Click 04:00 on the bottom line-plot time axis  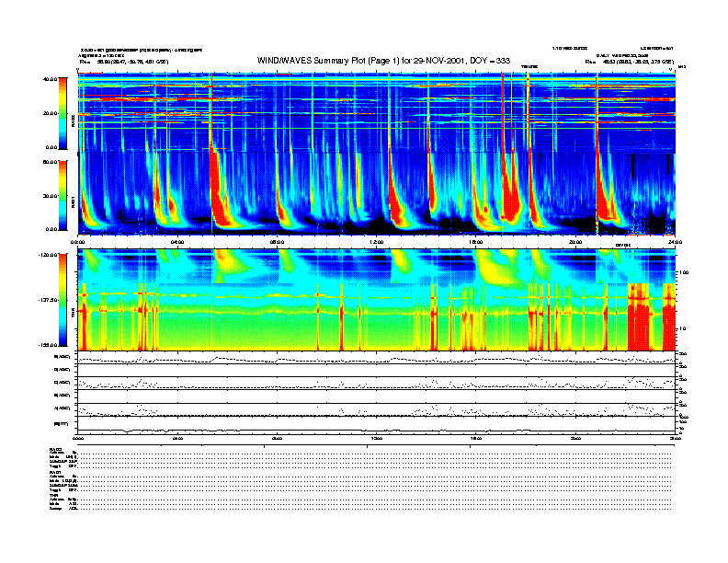coord(177,438)
